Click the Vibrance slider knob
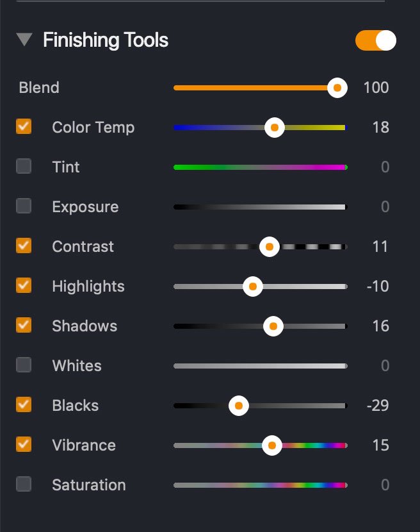Viewport: 420px width, 532px height. (272, 445)
